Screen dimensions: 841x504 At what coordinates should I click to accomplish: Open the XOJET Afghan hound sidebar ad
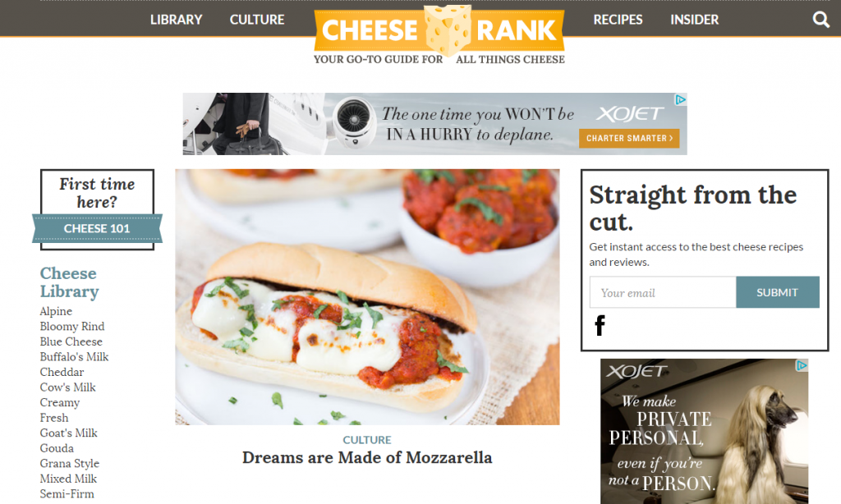click(x=704, y=432)
